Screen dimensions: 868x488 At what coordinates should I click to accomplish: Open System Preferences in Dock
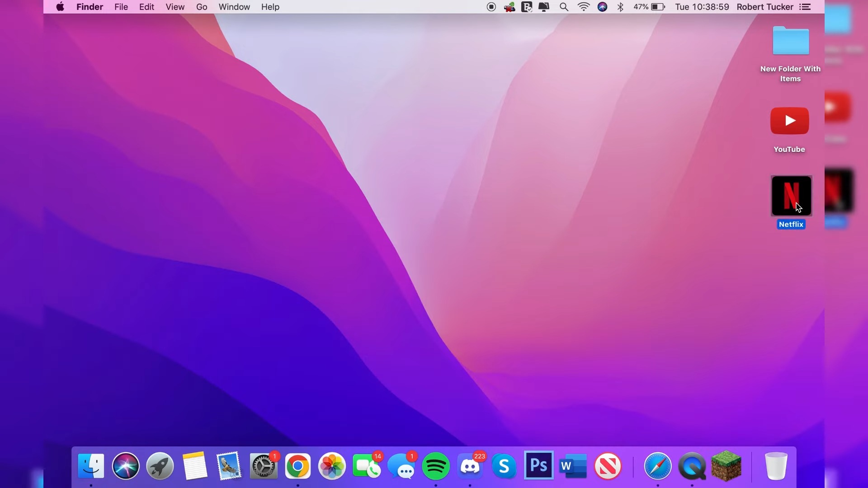pyautogui.click(x=264, y=466)
